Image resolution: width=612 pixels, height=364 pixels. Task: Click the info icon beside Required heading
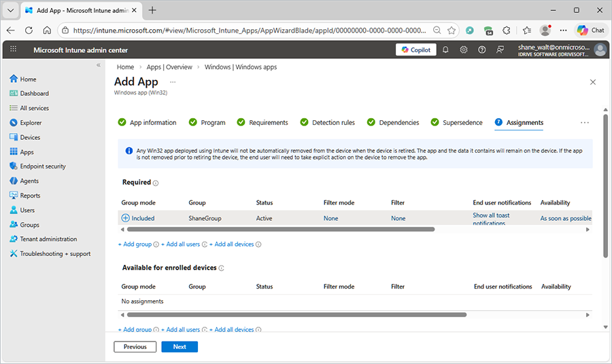click(156, 183)
